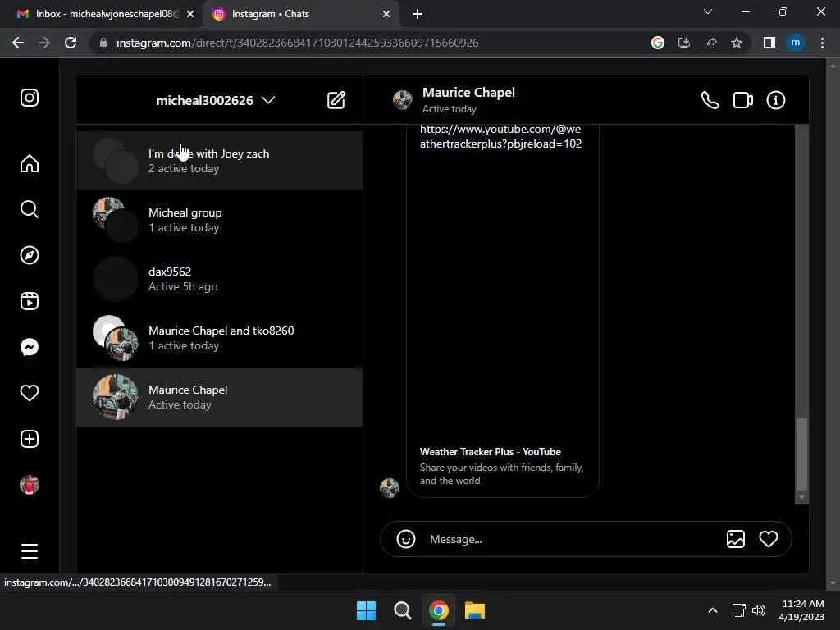840x630 pixels.
Task: Open tab search chevron in title bar
Action: [708, 11]
